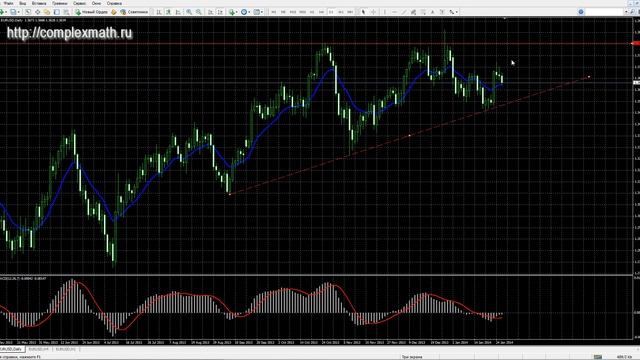Select the D1 timeframe button
Image resolution: width=640 pixels, height=360 pixels.
pos(331,12)
